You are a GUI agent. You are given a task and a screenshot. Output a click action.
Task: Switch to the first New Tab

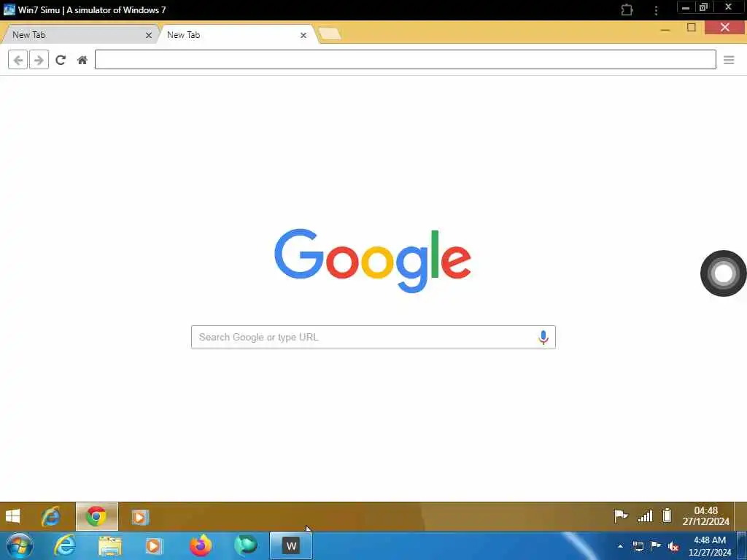(x=79, y=35)
